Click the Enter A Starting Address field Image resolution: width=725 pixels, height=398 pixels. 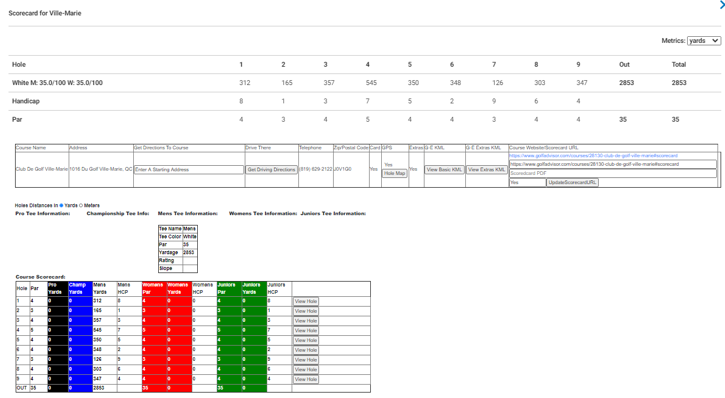coord(189,170)
